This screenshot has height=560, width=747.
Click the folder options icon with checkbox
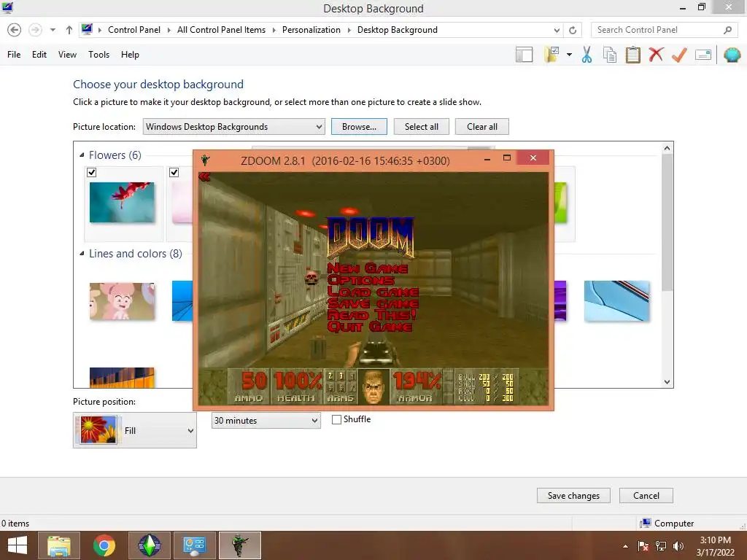(552, 55)
